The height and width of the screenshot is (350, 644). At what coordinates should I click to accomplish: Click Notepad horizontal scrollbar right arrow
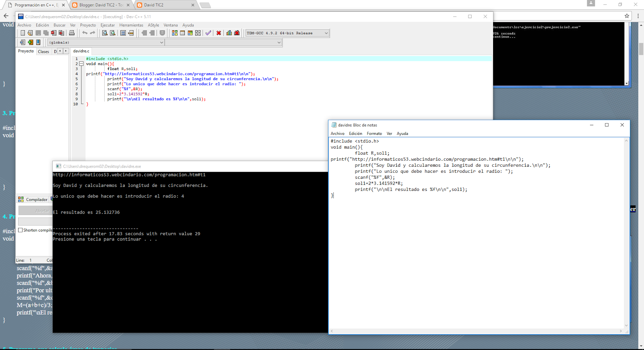click(x=621, y=331)
